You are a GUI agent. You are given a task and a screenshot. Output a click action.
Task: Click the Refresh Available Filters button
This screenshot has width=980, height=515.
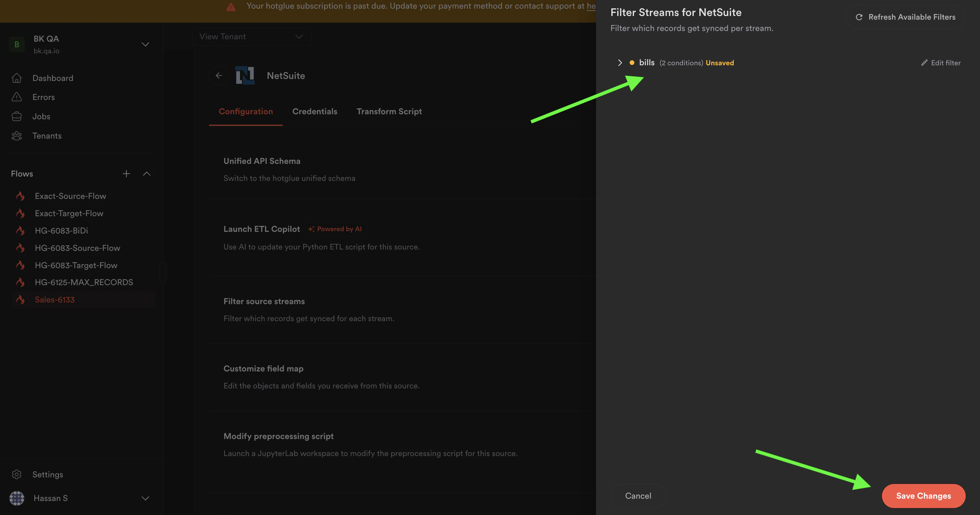pyautogui.click(x=905, y=17)
